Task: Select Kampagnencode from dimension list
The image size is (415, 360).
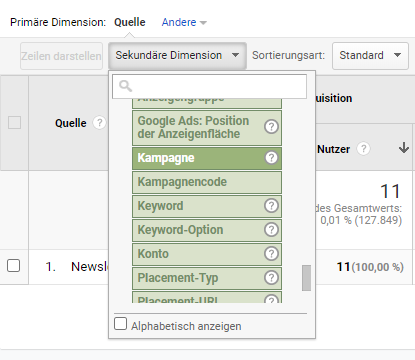Action: 207,182
